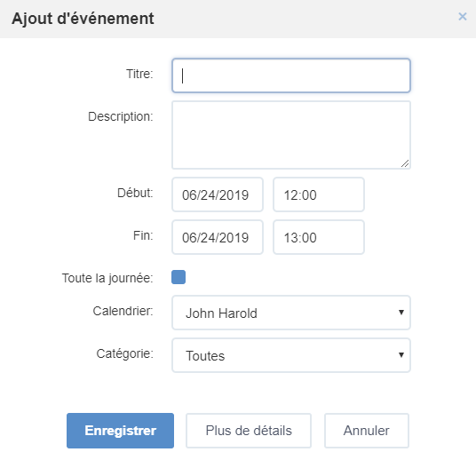This screenshot has width=476, height=460.
Task: Toggle the Toute la journée checkbox
Action: tap(178, 277)
